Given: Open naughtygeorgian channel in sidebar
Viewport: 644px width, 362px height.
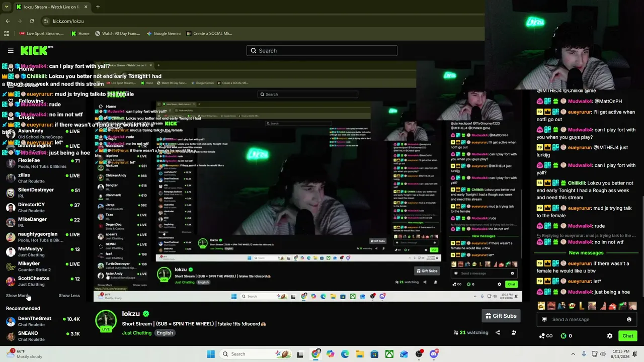Looking at the screenshot, I should coord(42,237).
